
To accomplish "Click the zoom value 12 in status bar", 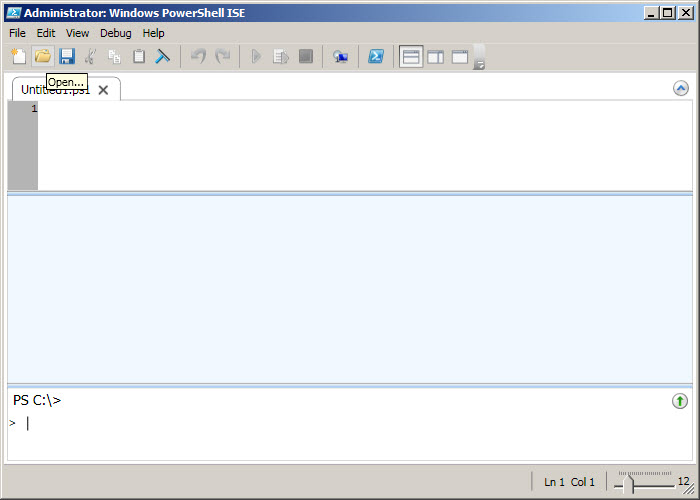I will tap(683, 481).
